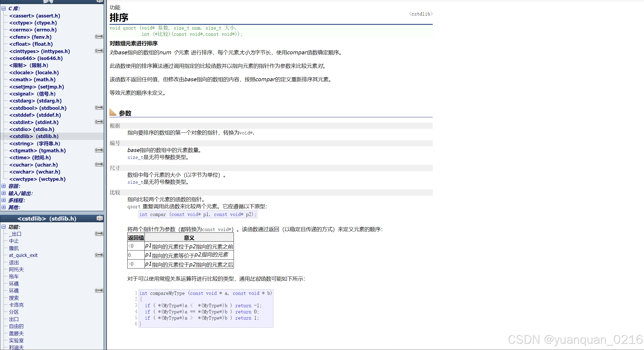Image resolution: width=644 pixels, height=350 pixels.
Task: Click the a-z sort icon in cstdlib header
Action: pos(100,218)
